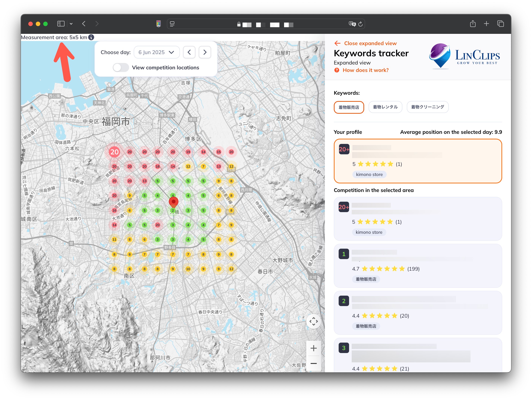Open competitor card ranked 1 with 199 reviews
532x400 pixels.
(418, 266)
